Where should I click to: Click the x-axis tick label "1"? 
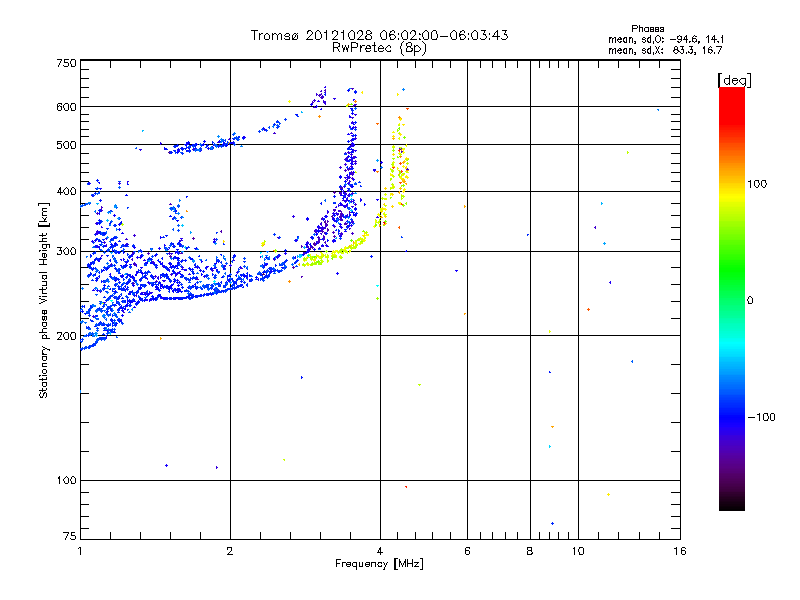80,551
